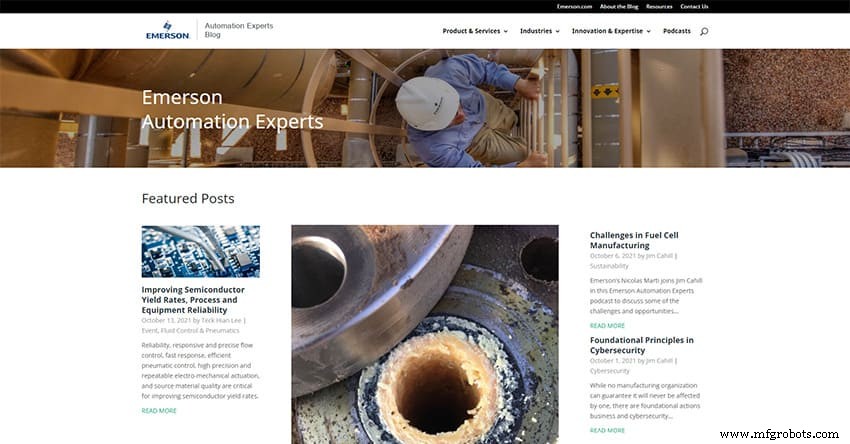This screenshot has width=850, height=444.
Task: Open author Teck Hian Lee link
Action: tap(221, 320)
